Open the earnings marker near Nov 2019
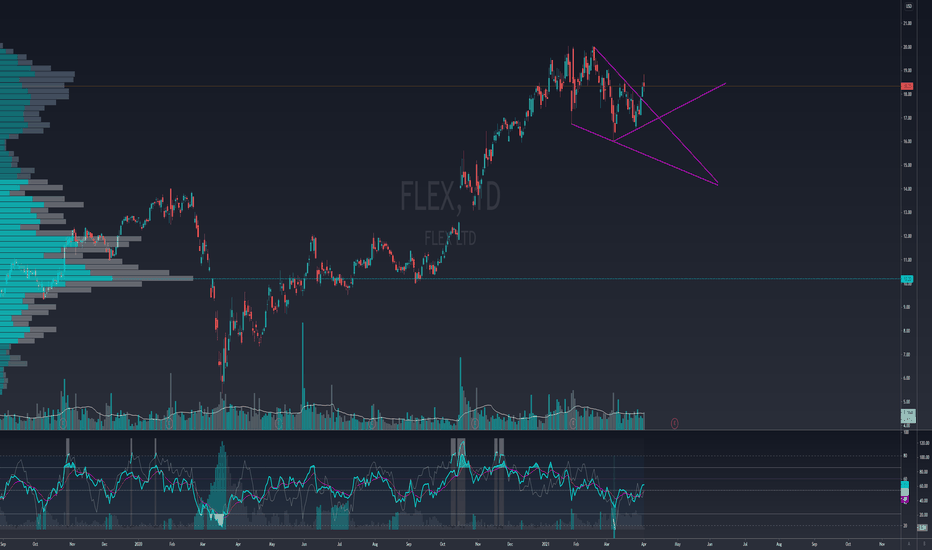This screenshot has height=550, width=932. [x=62, y=423]
